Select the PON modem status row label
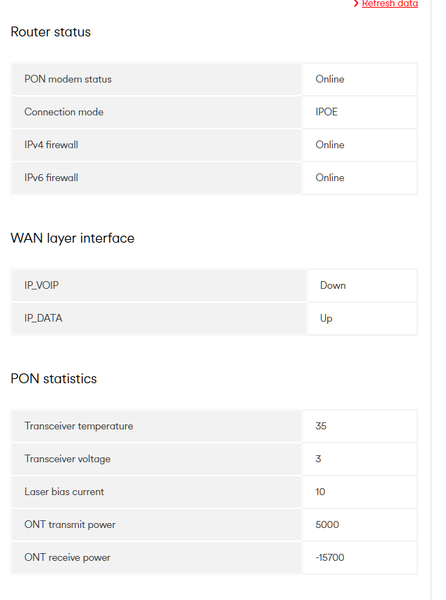Screen dimensions: 446x600 tap(68, 79)
